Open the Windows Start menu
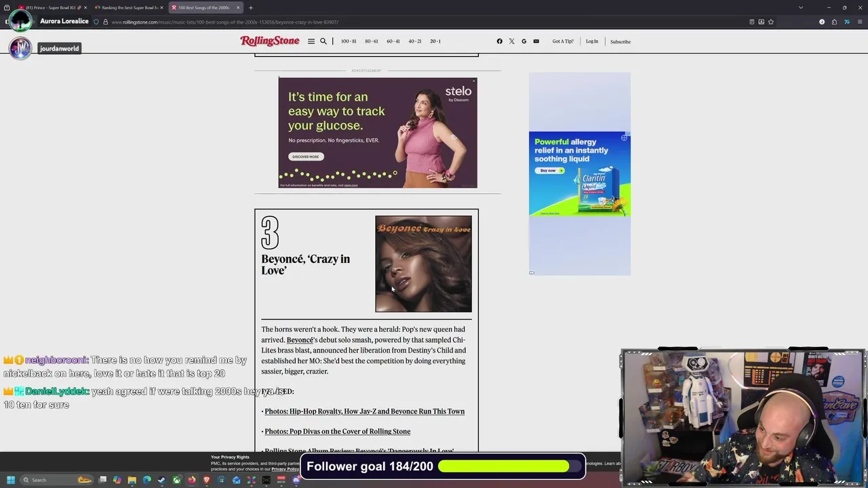The image size is (868, 488). pyautogui.click(x=10, y=480)
